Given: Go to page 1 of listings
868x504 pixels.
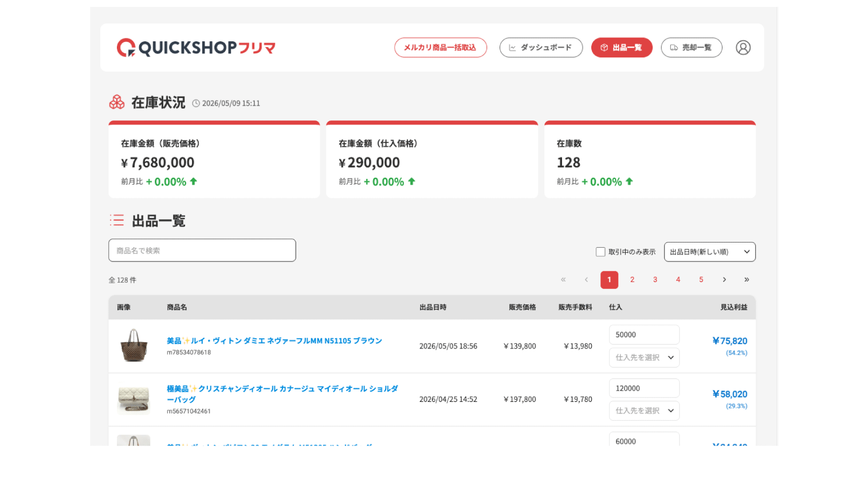Looking at the screenshot, I should (609, 280).
